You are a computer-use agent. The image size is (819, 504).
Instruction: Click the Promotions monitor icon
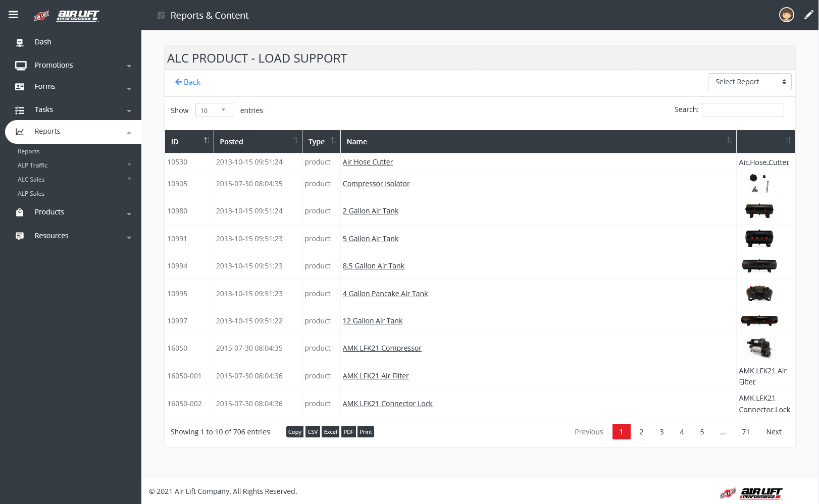(21, 66)
